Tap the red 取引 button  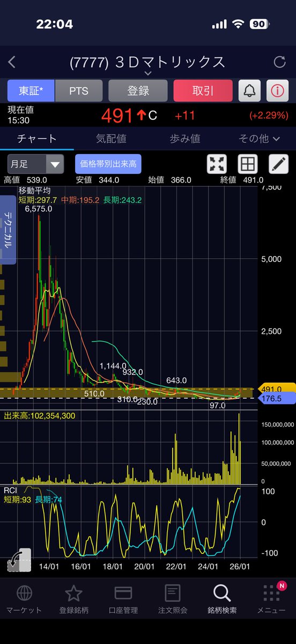203,91
